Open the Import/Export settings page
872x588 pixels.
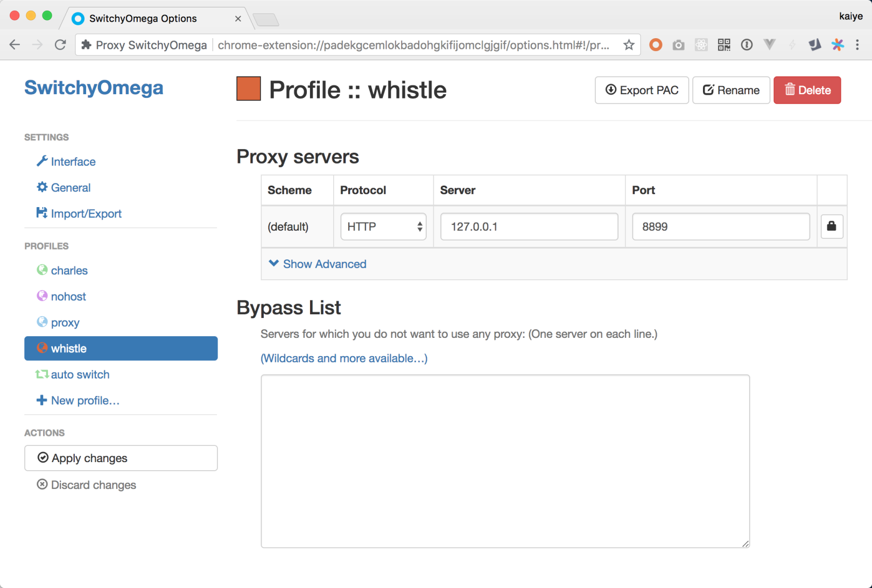click(86, 214)
